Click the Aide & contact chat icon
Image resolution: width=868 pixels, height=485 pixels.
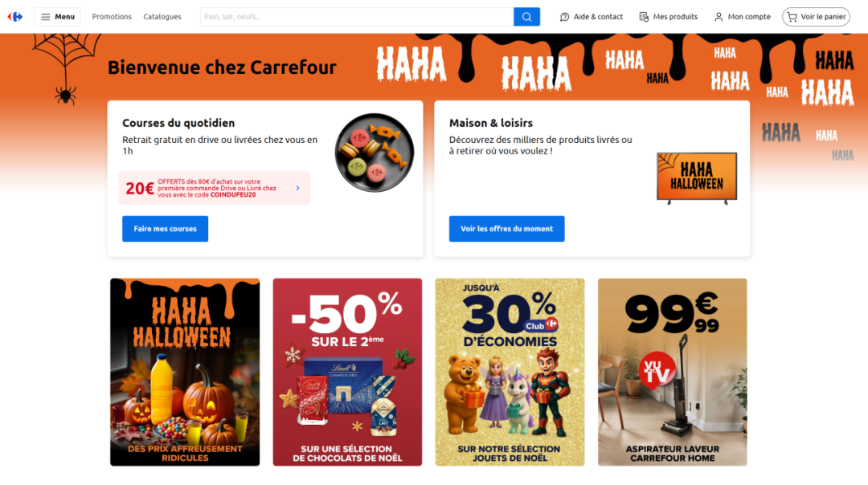(x=564, y=17)
